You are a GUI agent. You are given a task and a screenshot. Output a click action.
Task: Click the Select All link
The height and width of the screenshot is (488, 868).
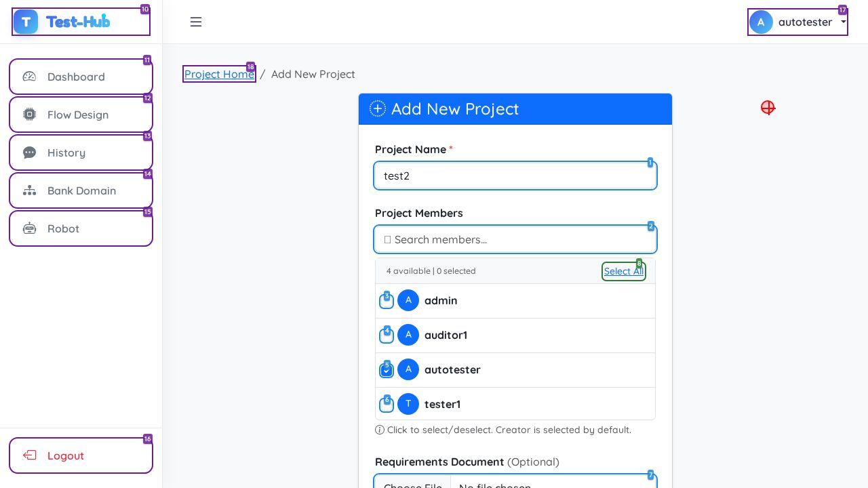click(x=623, y=271)
